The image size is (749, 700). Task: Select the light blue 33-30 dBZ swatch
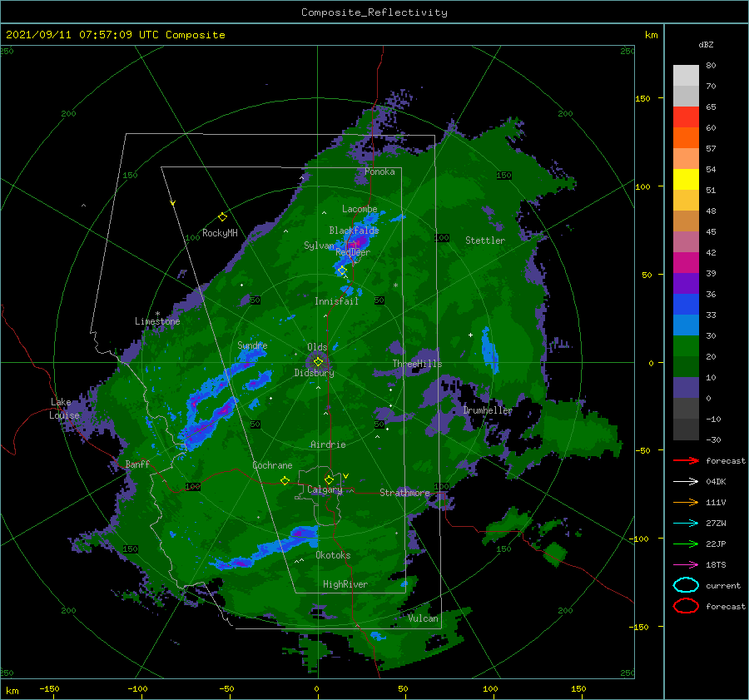pyautogui.click(x=686, y=325)
